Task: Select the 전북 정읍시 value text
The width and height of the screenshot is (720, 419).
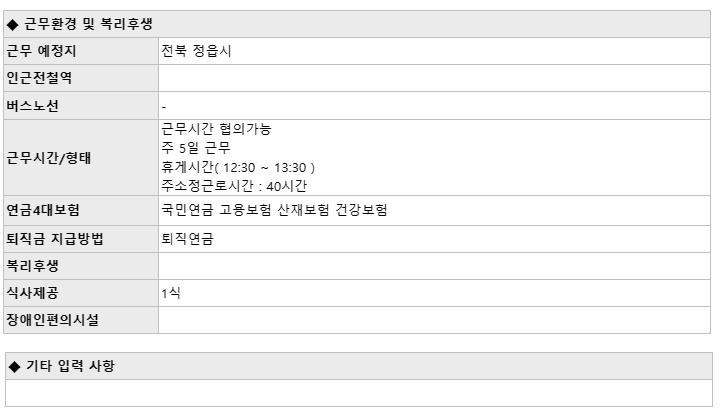Action: point(196,51)
